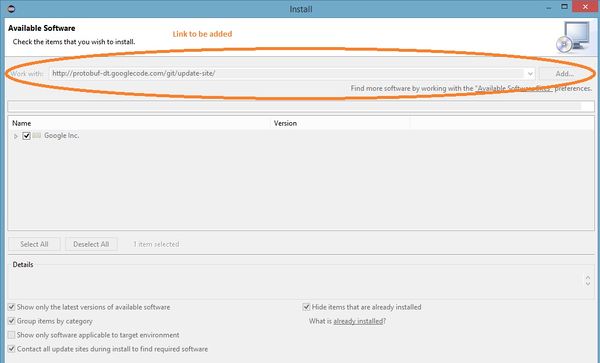
Task: Click the Add... button
Action: pos(564,73)
